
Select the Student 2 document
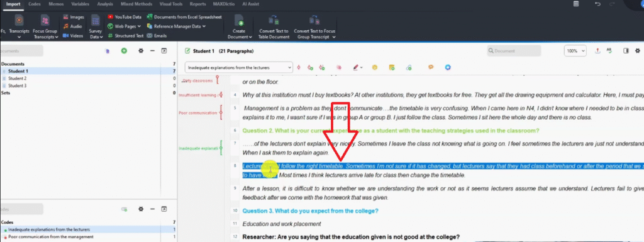(88, 78)
